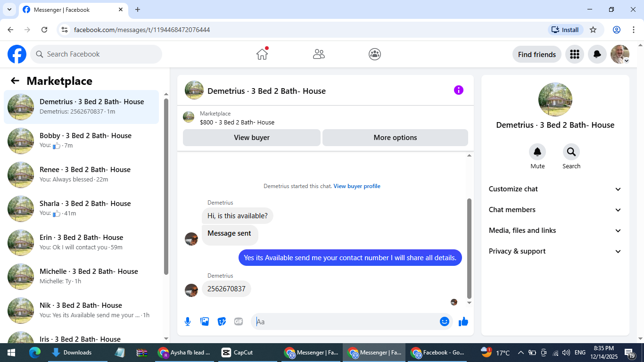Open the Michelle conversation

click(81, 277)
